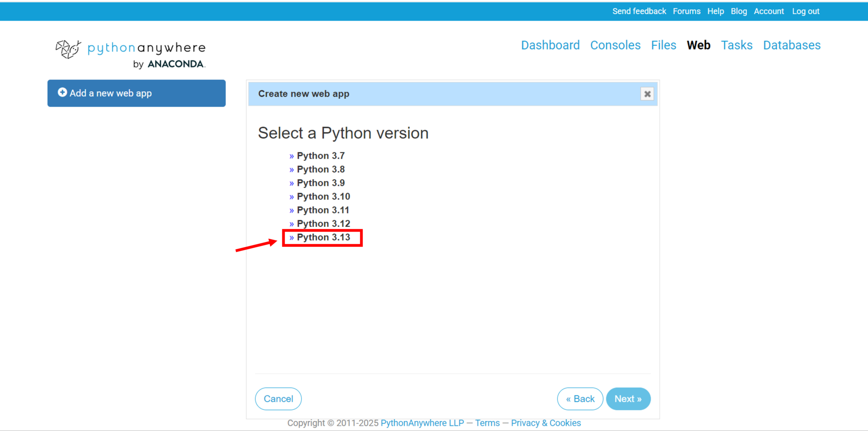Select Python 3.9 as the version
The image size is (868, 431).
[320, 183]
